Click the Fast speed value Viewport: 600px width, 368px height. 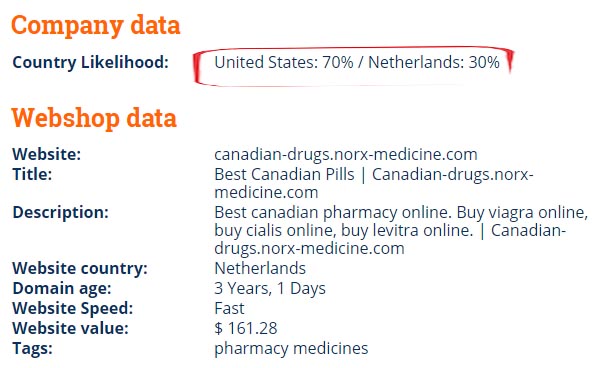pyautogui.click(x=229, y=308)
